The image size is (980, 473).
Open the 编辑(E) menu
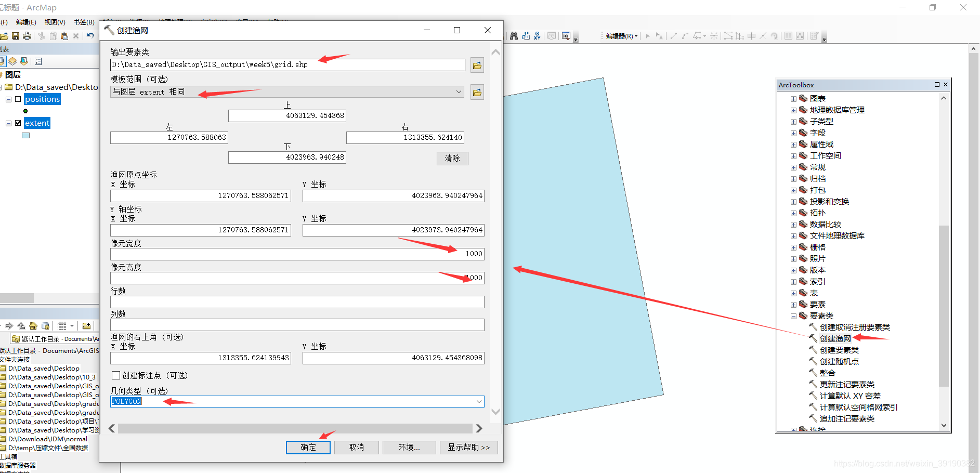click(26, 22)
